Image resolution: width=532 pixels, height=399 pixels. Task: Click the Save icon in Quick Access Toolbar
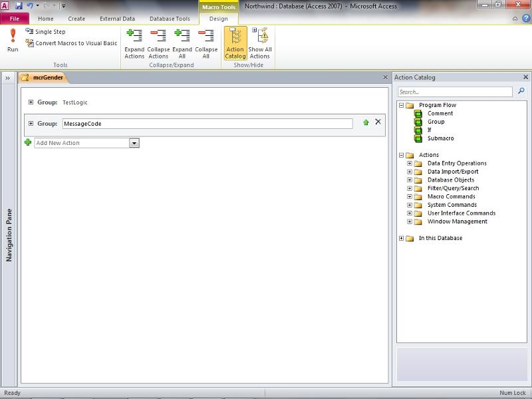(x=19, y=6)
